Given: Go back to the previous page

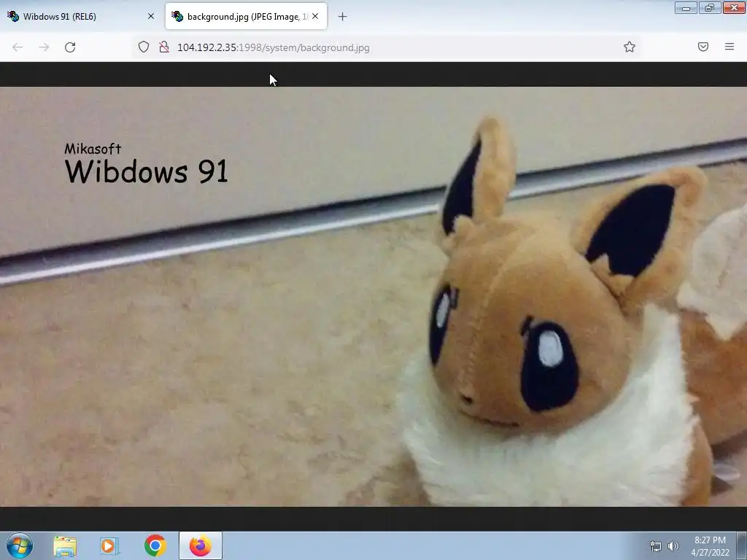Looking at the screenshot, I should (18, 47).
